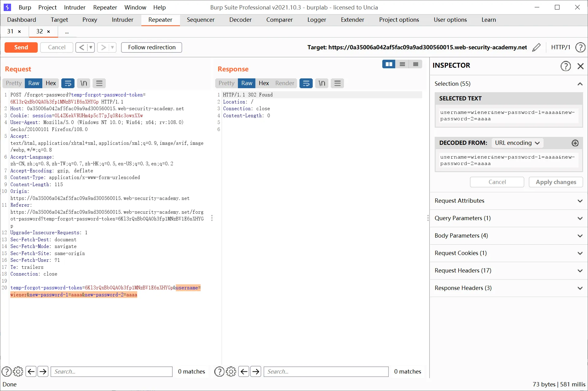Click the decoded text field in Inspector
Screen dimensions: 588x391
tap(509, 160)
